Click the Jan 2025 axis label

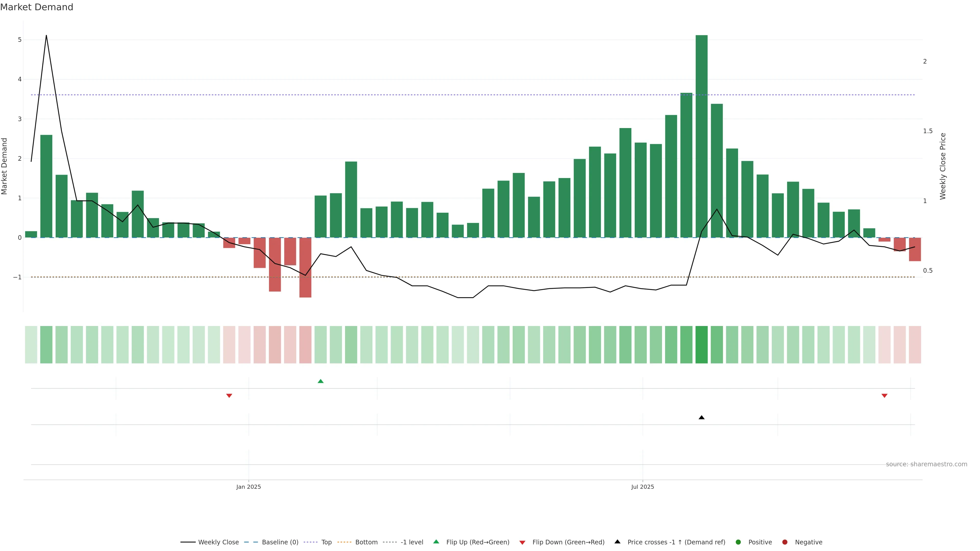[x=248, y=487]
